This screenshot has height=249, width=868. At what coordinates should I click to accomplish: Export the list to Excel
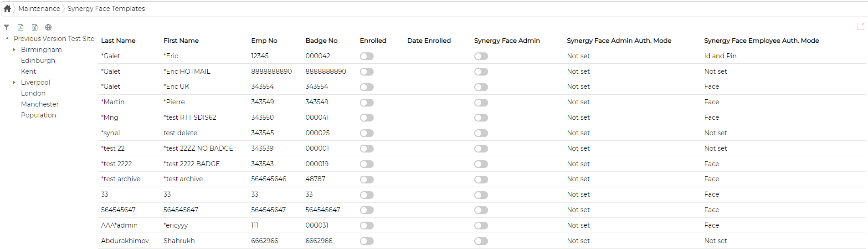pyautogui.click(x=35, y=27)
